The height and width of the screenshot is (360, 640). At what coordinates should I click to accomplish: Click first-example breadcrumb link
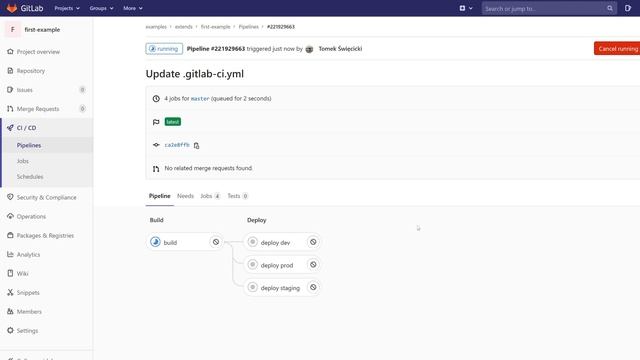pos(216,27)
